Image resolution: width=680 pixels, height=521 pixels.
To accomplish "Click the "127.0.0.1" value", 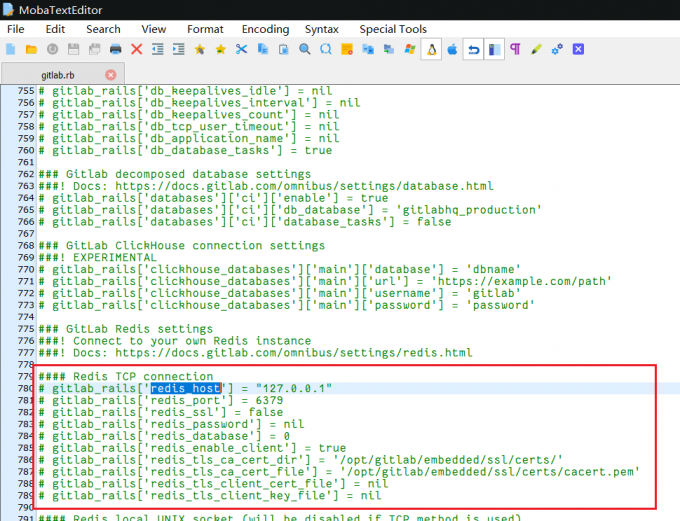I will click(294, 388).
